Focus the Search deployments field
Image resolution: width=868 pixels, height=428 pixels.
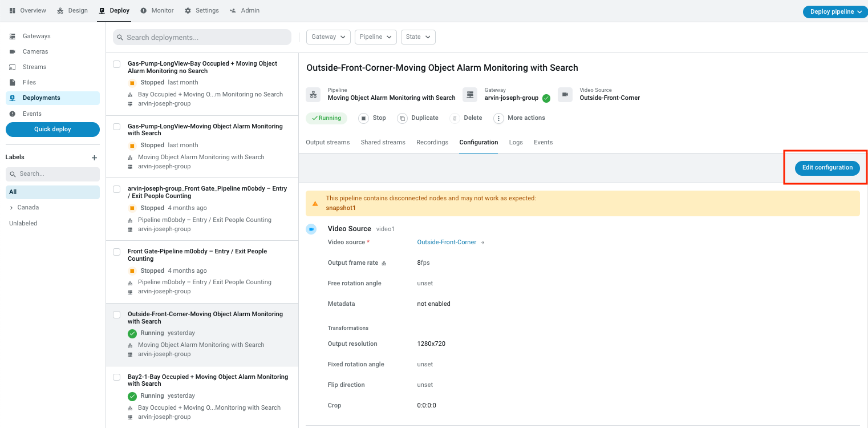pyautogui.click(x=202, y=37)
